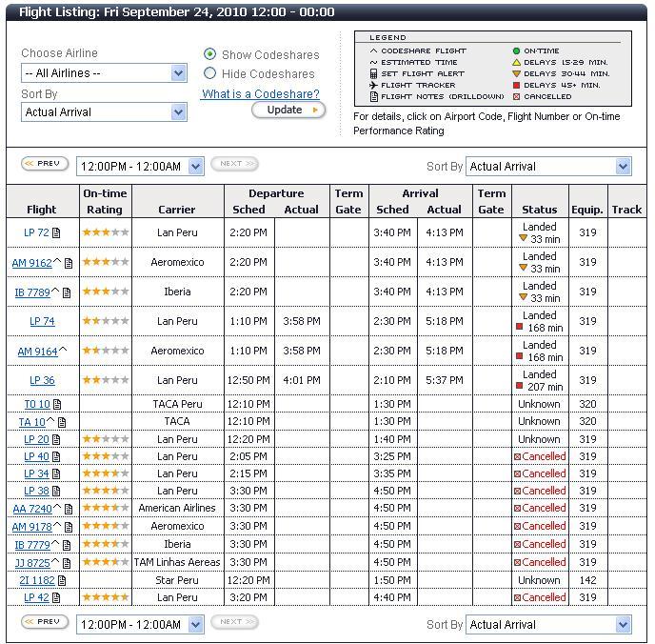Click the notes icon beside T0 10
The height and width of the screenshot is (644, 655).
[x=57, y=405]
